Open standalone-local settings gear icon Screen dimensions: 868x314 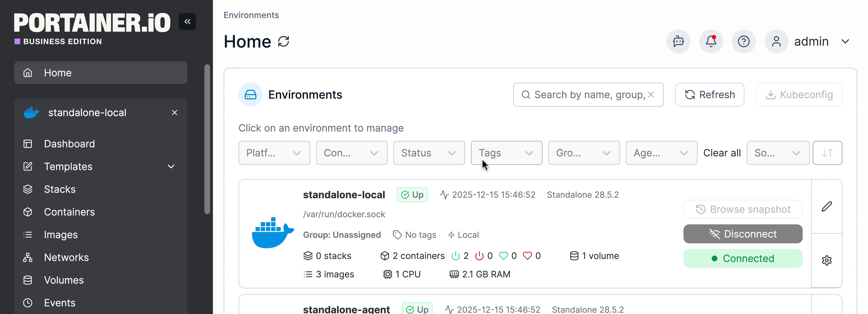tap(826, 260)
